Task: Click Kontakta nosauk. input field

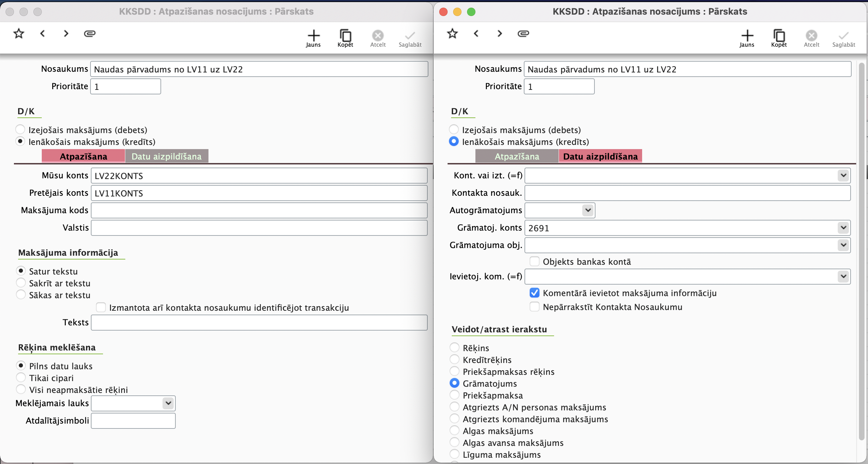Action: click(688, 193)
